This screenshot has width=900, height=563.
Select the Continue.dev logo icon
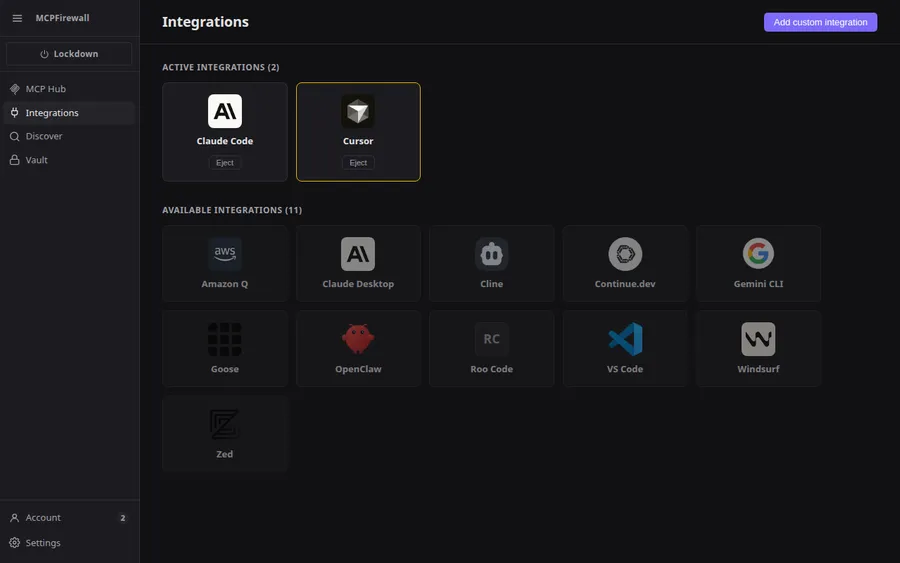point(625,254)
